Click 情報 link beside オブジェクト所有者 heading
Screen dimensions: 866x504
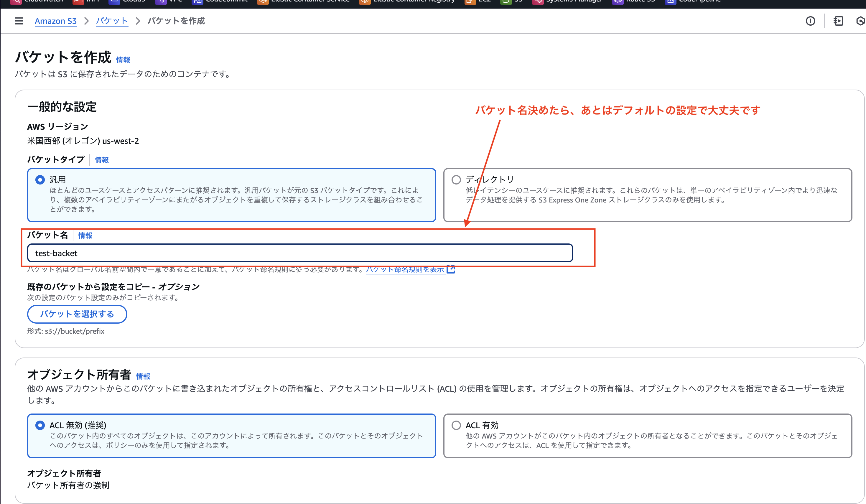pyautogui.click(x=143, y=377)
